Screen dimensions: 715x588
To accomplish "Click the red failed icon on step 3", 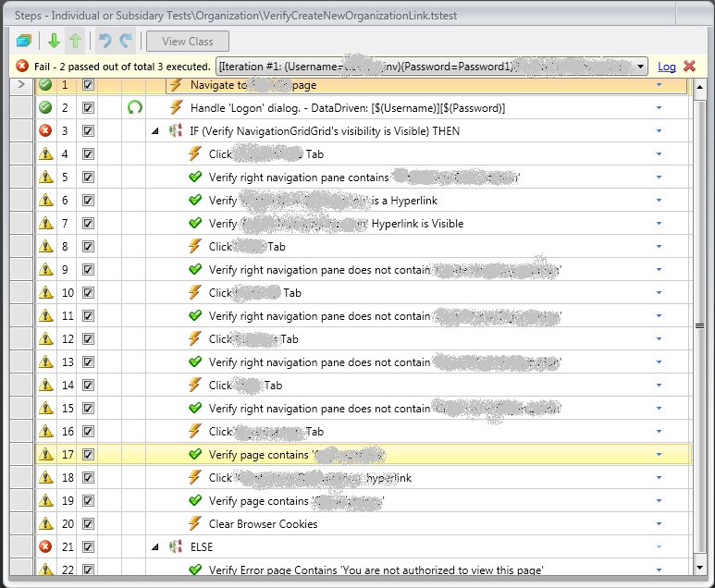I will tap(45, 130).
